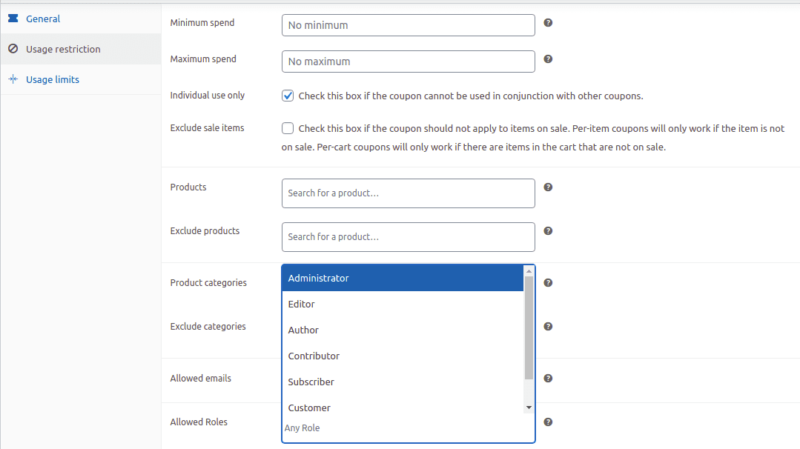Click the help icon beside Maximum spend

tap(548, 59)
